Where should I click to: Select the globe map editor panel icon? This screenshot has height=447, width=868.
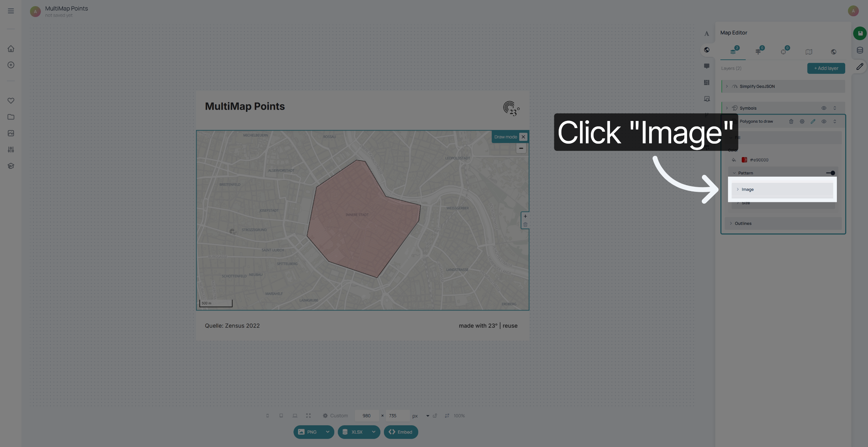[x=706, y=50]
